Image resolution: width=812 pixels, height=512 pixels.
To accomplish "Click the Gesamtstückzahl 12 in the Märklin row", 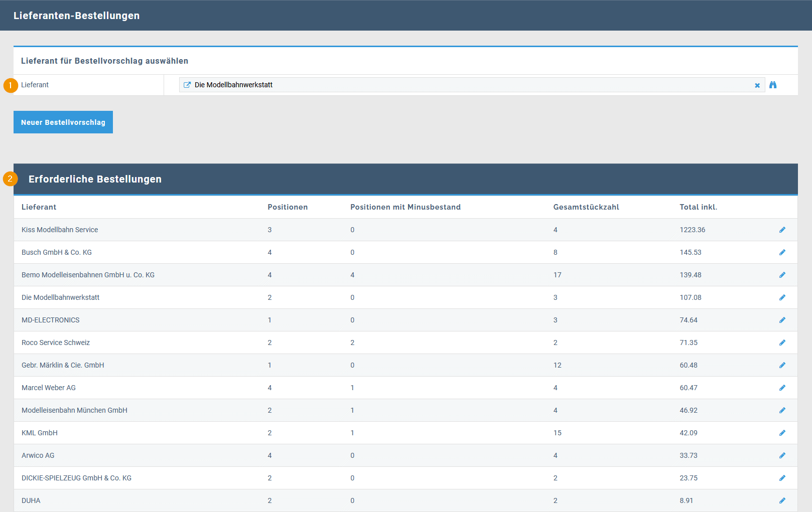I will click(558, 365).
